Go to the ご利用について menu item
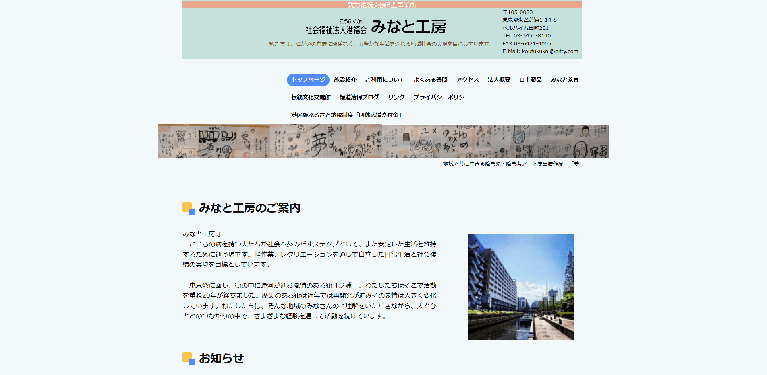The width and height of the screenshot is (767, 375). 384,80
